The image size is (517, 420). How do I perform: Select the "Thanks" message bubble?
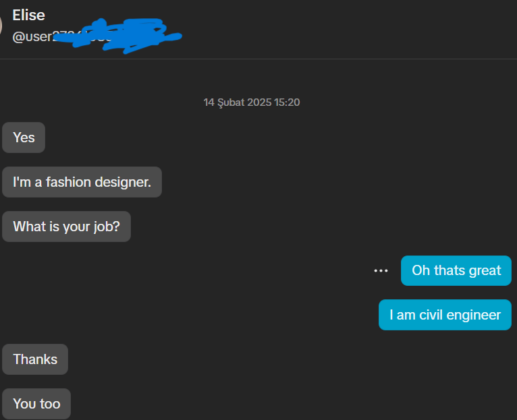pyautogui.click(x=35, y=359)
